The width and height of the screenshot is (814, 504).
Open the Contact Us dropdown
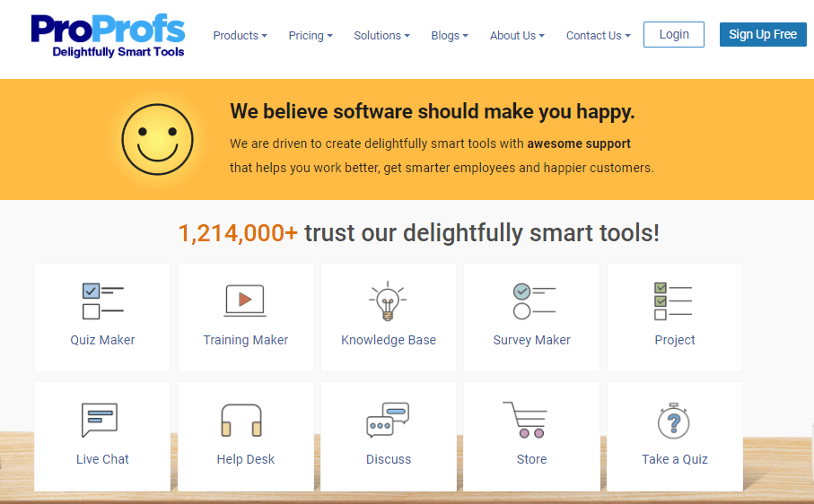tap(598, 35)
